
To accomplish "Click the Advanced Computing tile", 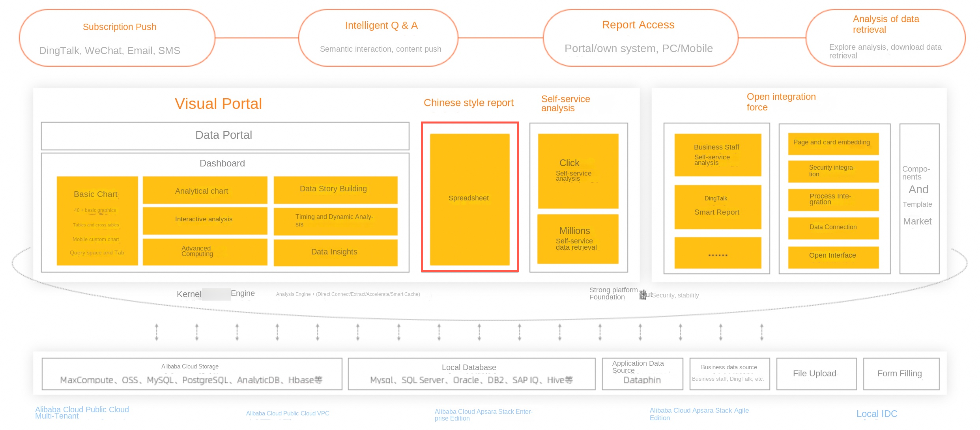I will click(204, 251).
